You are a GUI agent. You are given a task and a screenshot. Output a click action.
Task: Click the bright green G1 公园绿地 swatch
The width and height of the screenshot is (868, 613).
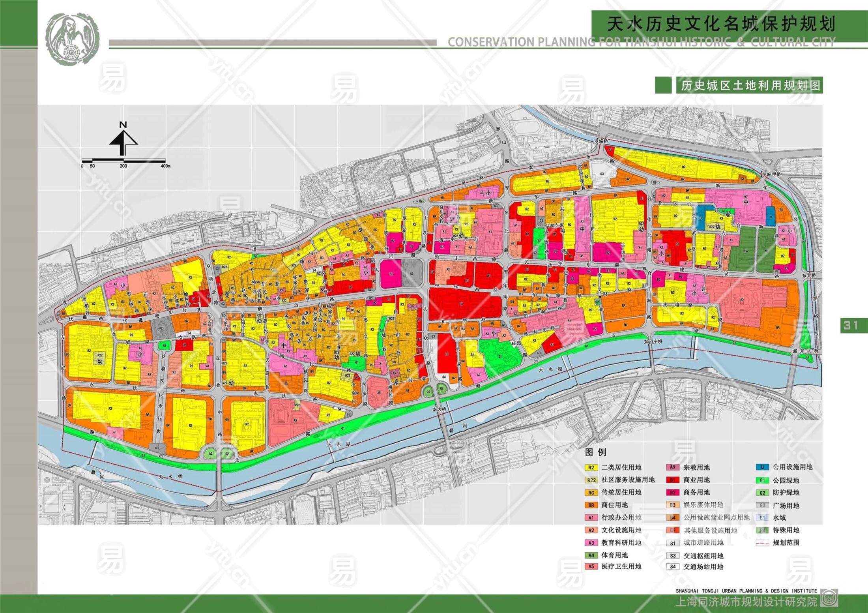(762, 480)
